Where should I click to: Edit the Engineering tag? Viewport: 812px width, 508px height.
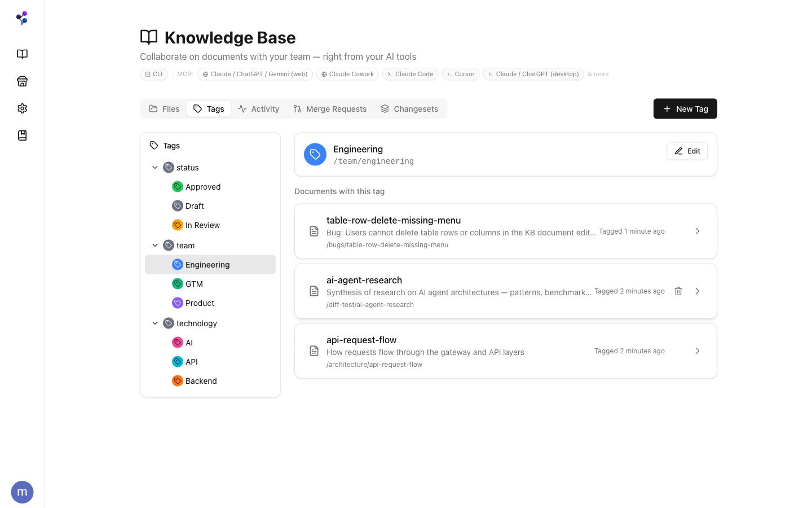tap(687, 151)
